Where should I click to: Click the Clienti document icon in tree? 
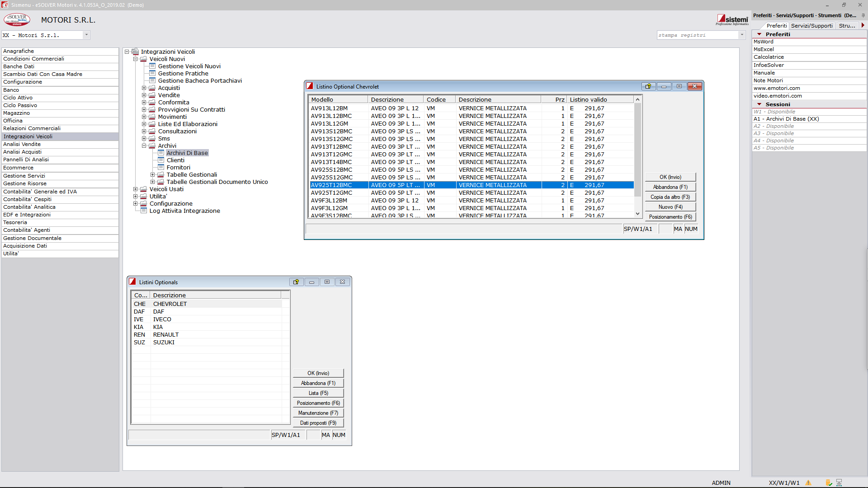coord(161,160)
